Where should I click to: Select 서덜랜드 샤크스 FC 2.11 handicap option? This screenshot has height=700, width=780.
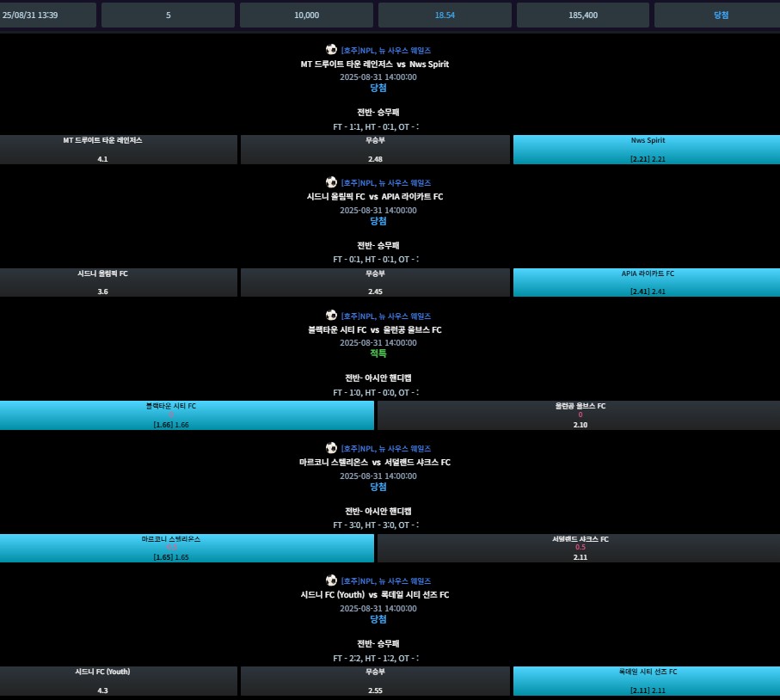pyautogui.click(x=579, y=549)
